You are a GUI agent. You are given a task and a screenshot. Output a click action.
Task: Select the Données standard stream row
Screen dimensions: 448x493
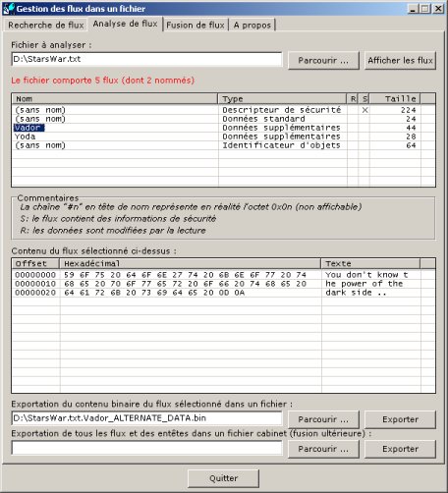coord(223,119)
